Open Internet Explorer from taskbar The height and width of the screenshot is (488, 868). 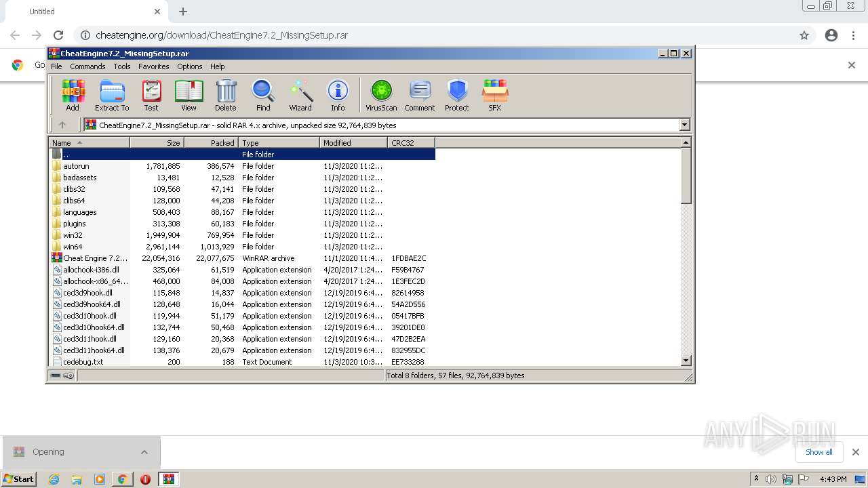[54, 479]
